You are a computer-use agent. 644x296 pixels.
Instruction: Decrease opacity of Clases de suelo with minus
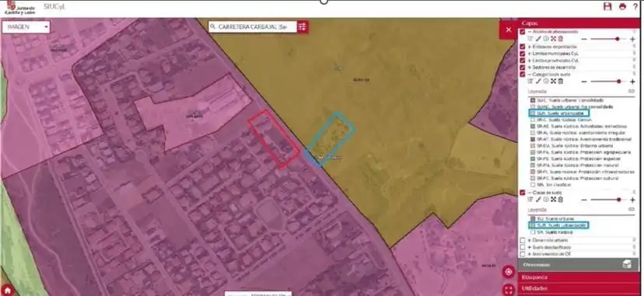click(x=583, y=200)
